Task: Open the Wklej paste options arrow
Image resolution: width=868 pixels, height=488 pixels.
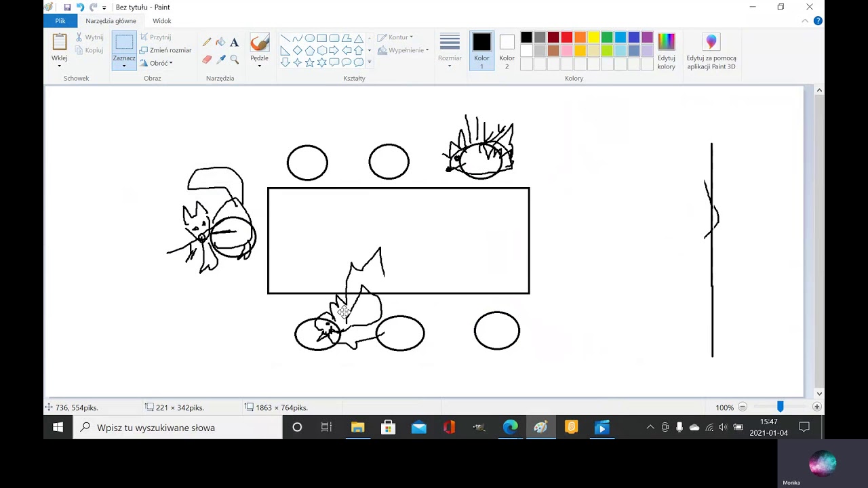Action: click(x=59, y=66)
